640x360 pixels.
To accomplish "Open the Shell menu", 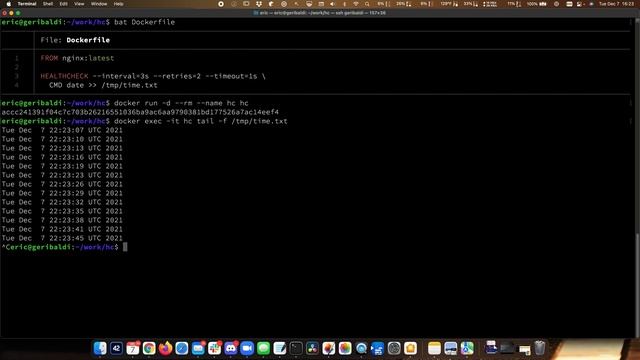I will click(x=48, y=4).
